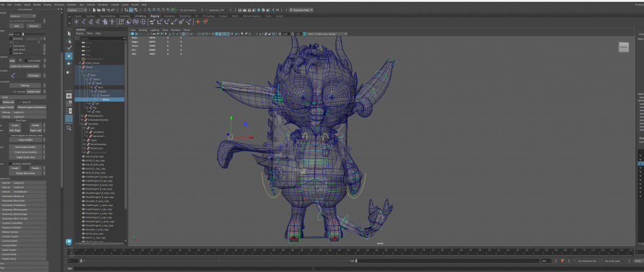Choose the Paint selection tool

69,48
